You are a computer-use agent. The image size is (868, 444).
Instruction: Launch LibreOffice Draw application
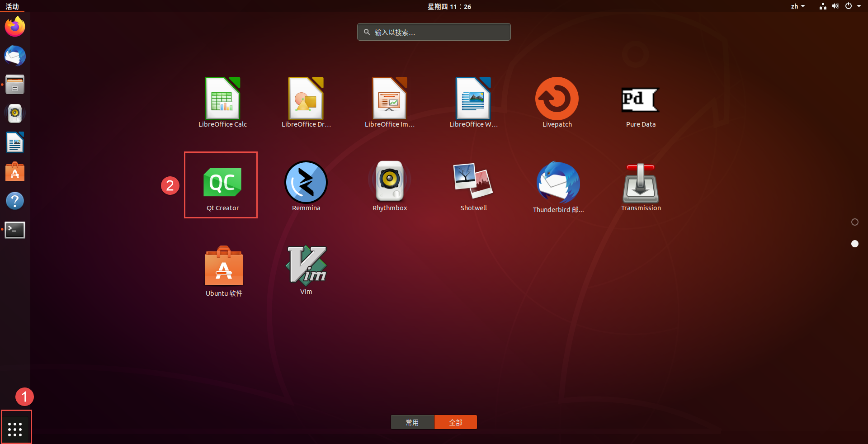click(306, 102)
